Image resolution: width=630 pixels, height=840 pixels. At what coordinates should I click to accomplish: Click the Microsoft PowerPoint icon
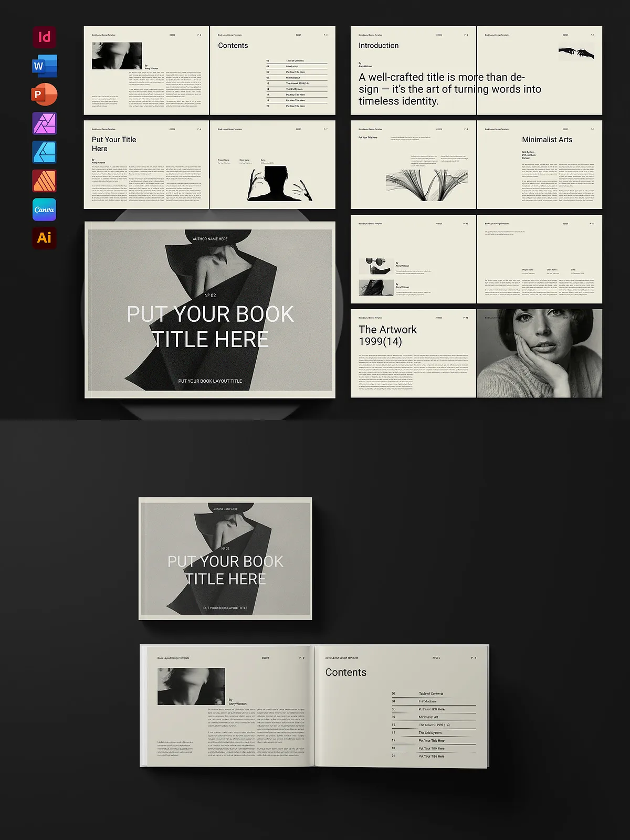[44, 94]
